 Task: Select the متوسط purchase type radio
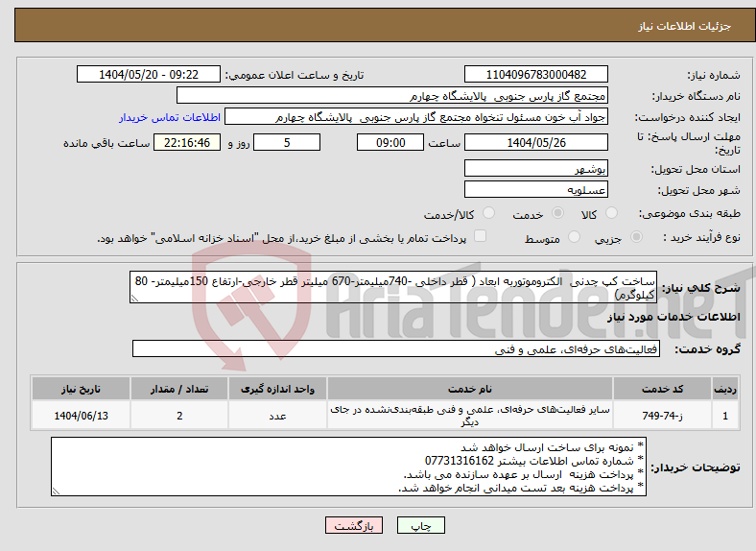(574, 236)
